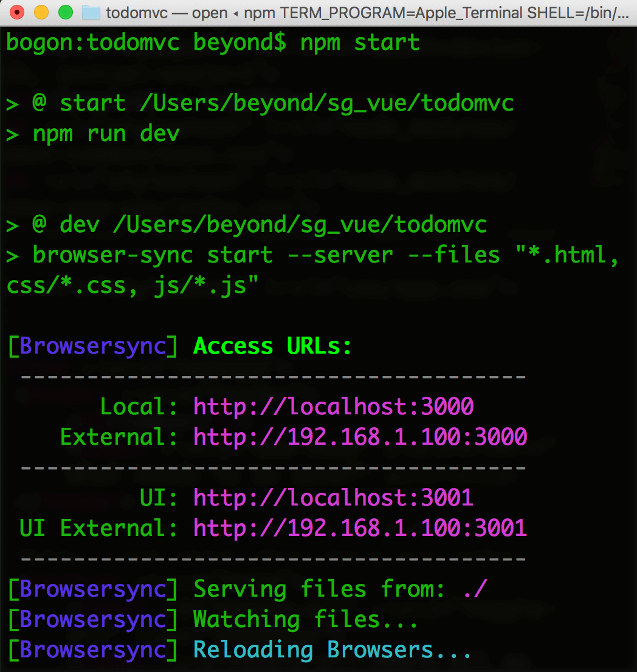Click the 'UI External:' label
The width and height of the screenshot is (637, 672).
pyautogui.click(x=98, y=528)
